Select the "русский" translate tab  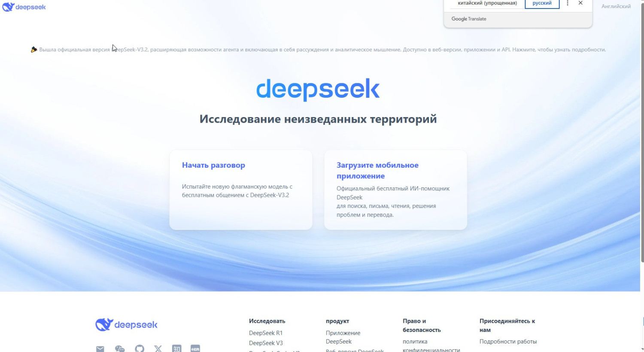point(542,3)
